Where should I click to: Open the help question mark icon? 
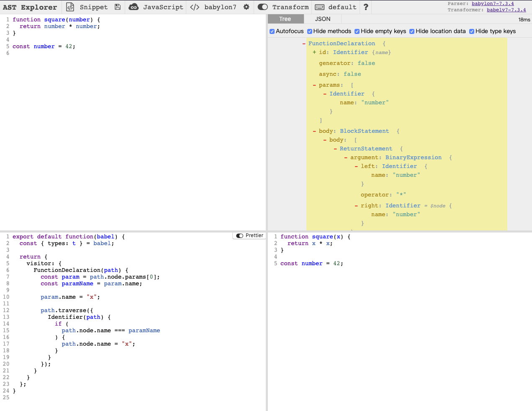click(366, 7)
